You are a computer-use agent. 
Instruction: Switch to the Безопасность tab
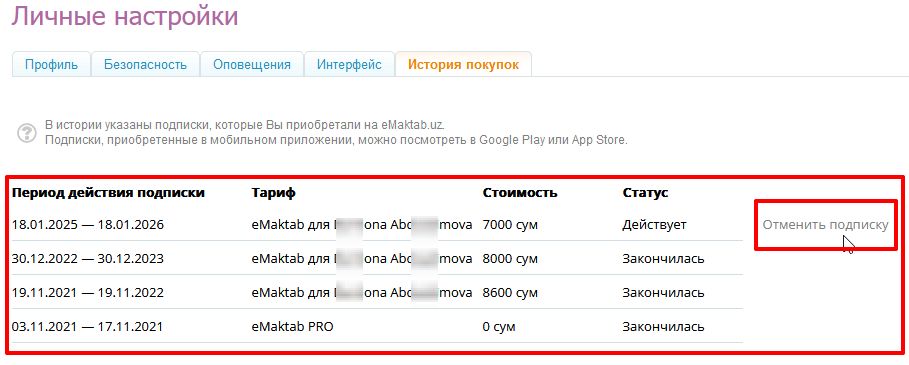coord(146,64)
